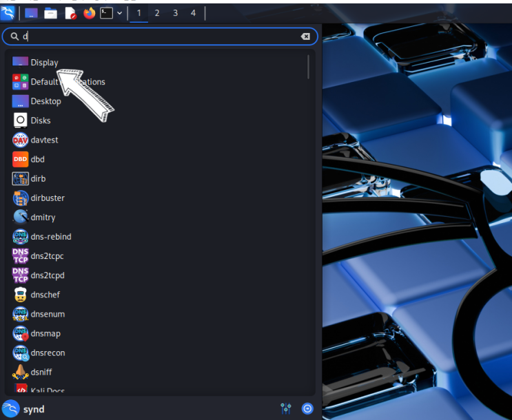Open the Display settings entry
512x420 pixels.
35,62
